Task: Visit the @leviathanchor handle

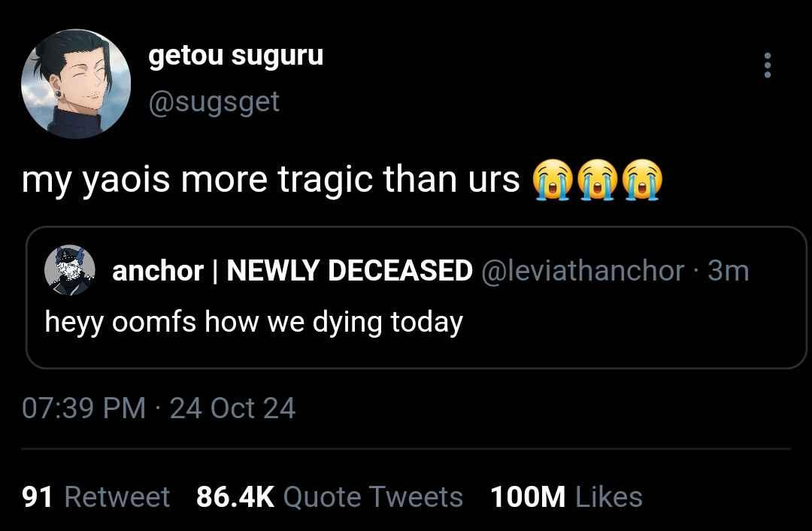Action: click(582, 270)
